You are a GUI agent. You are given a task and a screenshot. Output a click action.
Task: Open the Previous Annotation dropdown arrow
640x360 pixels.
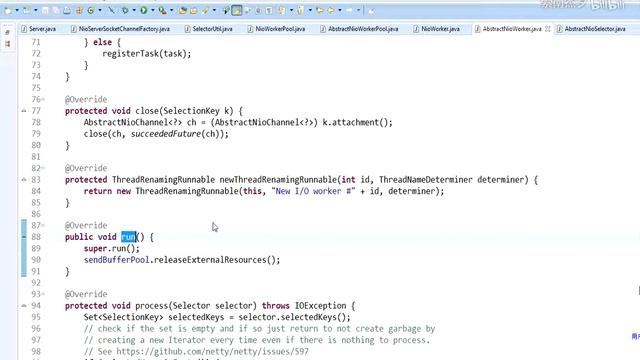[x=310, y=11]
